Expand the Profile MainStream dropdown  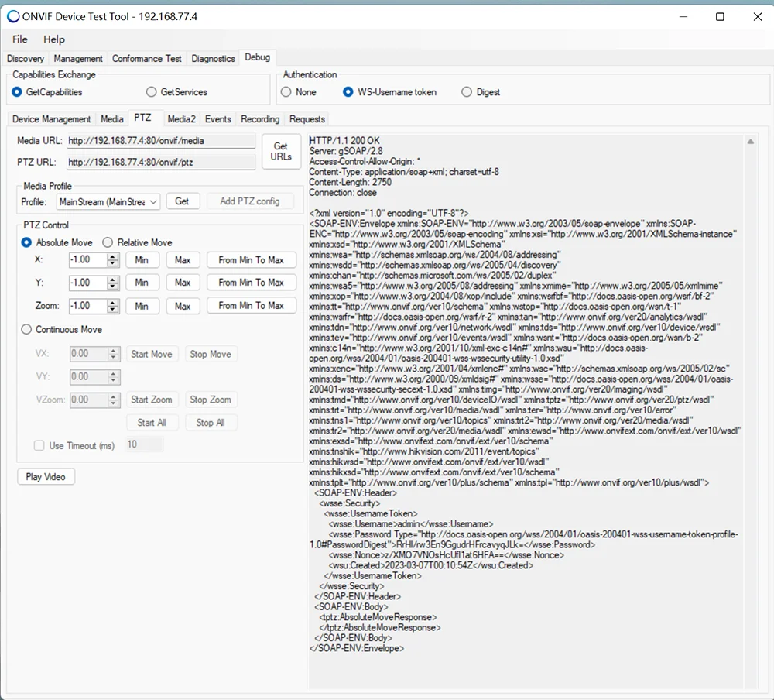[x=108, y=201]
